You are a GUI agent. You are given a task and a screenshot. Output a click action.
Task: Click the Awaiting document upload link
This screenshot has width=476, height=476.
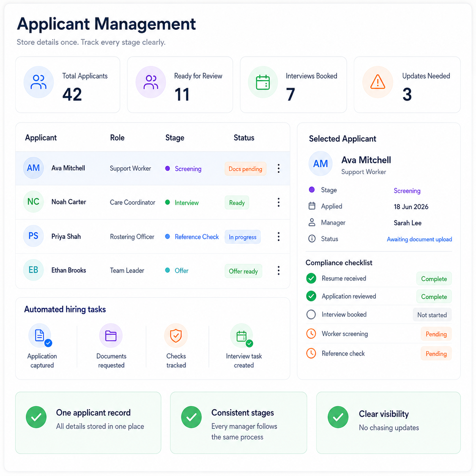tap(419, 239)
